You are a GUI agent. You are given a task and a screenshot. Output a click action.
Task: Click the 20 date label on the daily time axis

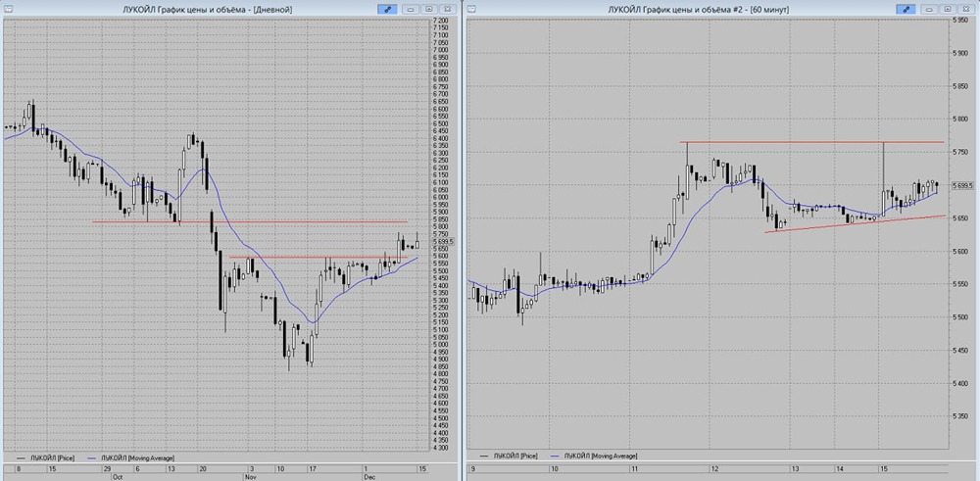203,468
